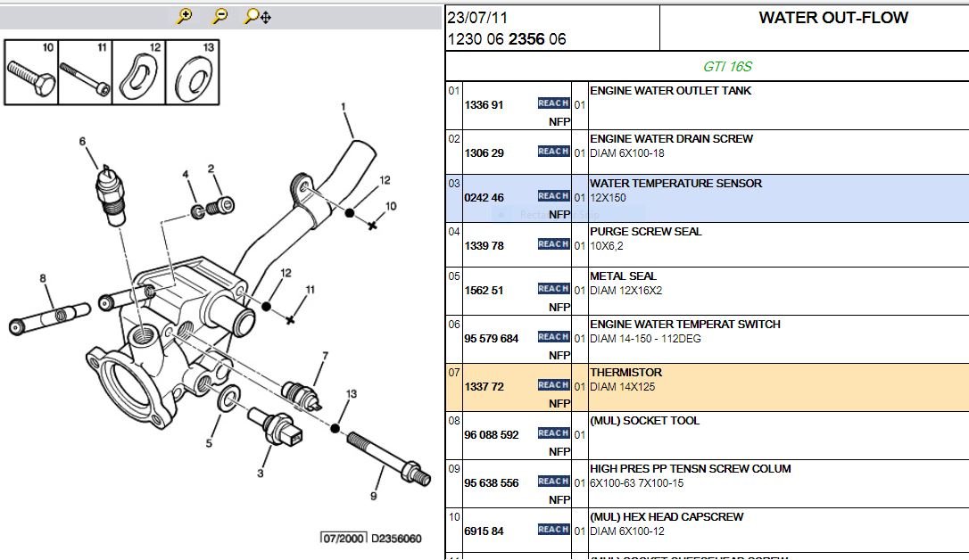Viewport: 969px width, 560px height.
Task: Select ENGINE WATER DRAIN SCREW description
Action: pyautogui.click(x=671, y=139)
